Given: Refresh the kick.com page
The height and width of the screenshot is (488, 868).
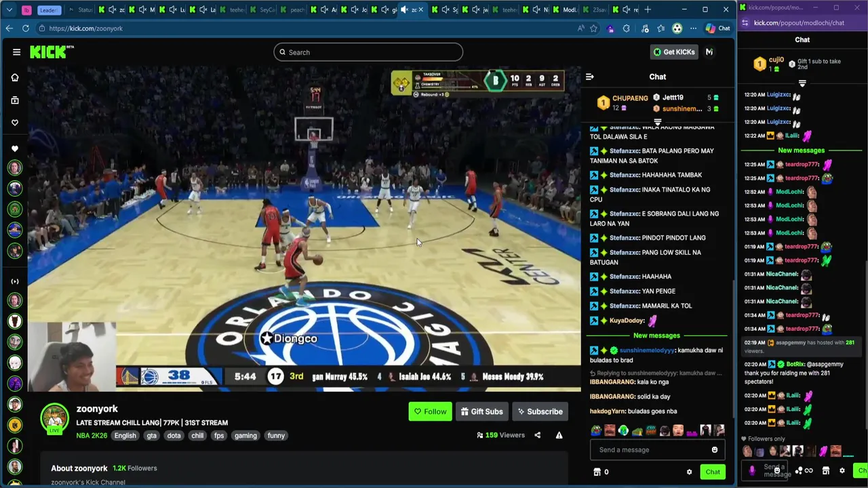Looking at the screenshot, I should point(26,28).
